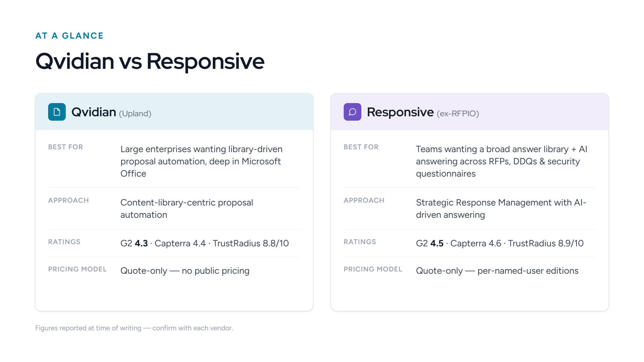644x362 pixels.
Task: Select 'Strategic Response Management' approach text
Action: coord(501,209)
